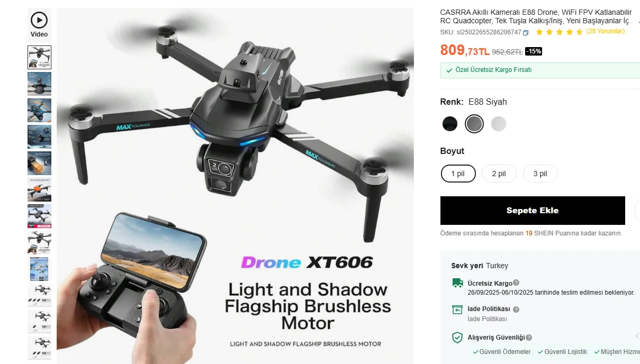
Task: Click the return policy box icon
Action: click(457, 310)
